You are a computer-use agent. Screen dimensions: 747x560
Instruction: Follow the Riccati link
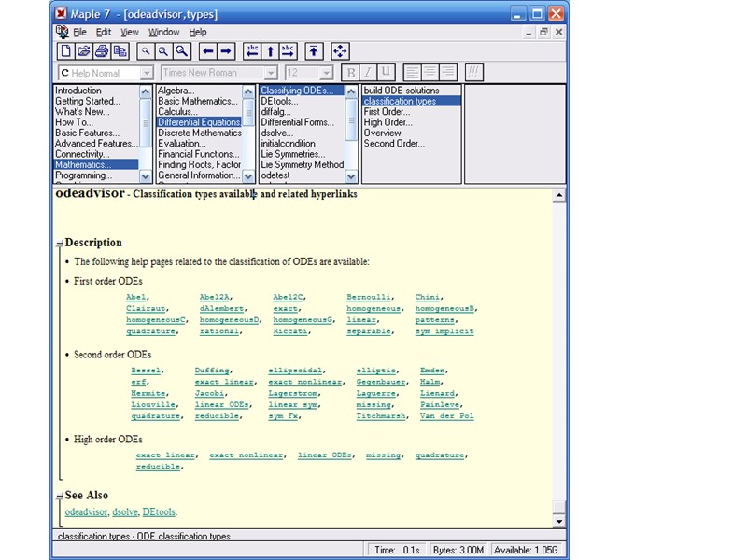(289, 331)
